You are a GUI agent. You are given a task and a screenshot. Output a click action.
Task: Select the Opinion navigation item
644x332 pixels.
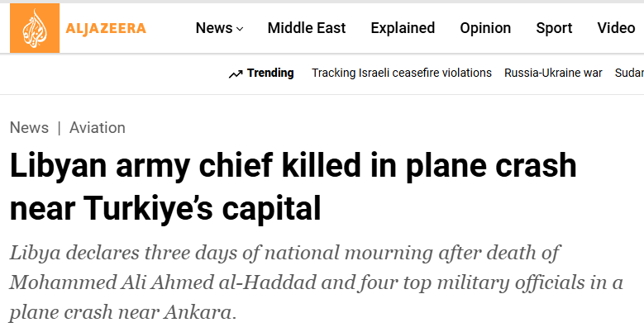tap(485, 28)
